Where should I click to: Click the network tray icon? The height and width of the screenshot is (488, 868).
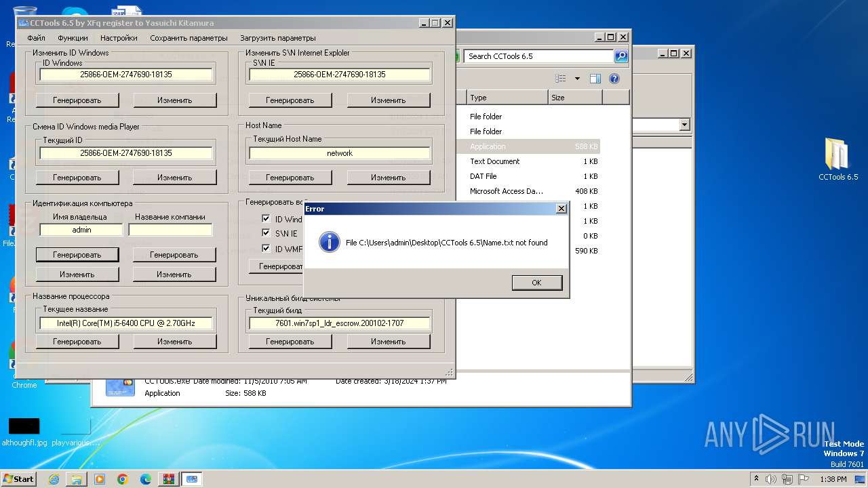click(x=787, y=479)
